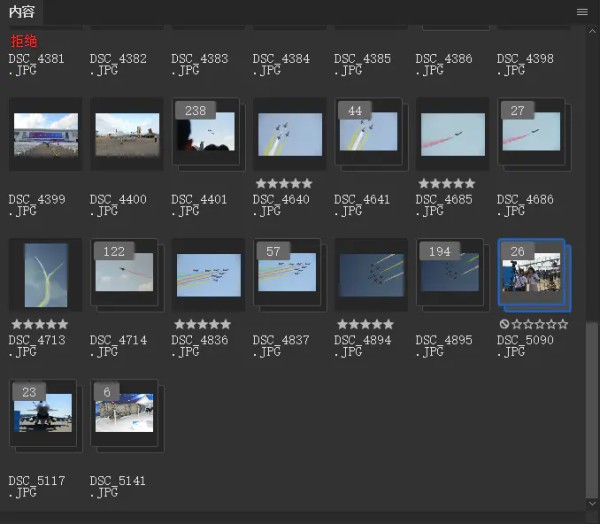Expand stack badge 44 on DSC_4641
The height and width of the screenshot is (524, 600).
pos(355,111)
